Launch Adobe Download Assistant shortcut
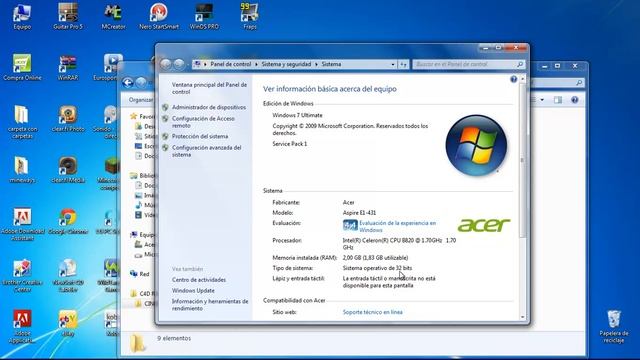The image size is (640, 360). pos(22,224)
